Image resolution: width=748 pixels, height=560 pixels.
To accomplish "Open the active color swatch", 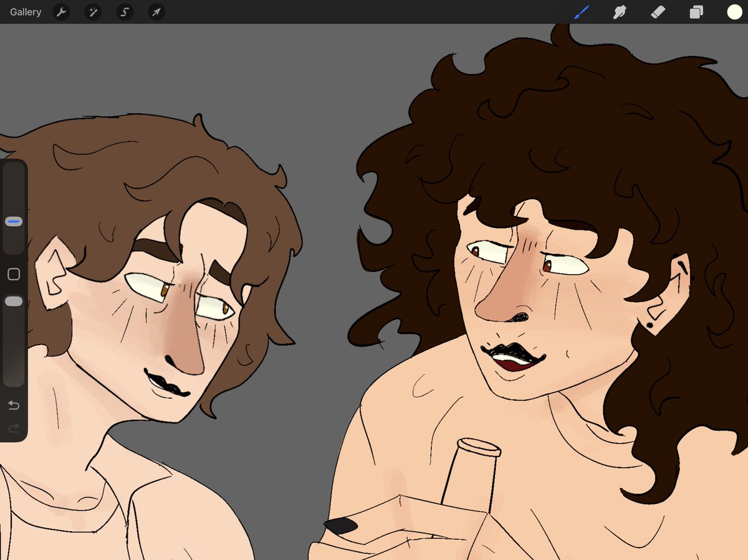I will click(734, 12).
